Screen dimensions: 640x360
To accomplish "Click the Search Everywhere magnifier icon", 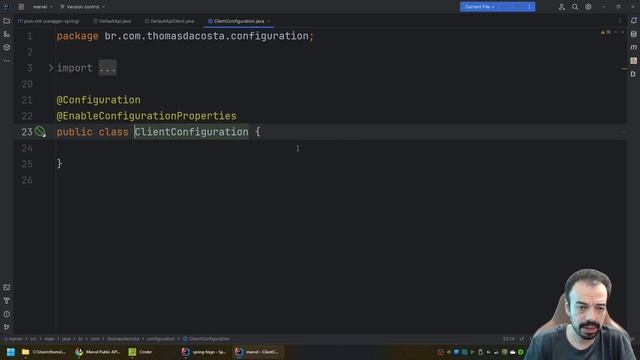I will [575, 7].
